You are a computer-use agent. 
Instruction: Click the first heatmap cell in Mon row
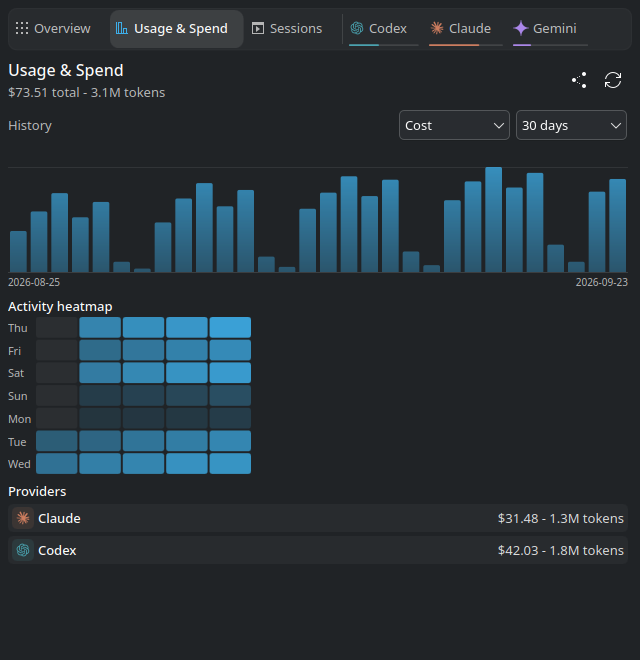coord(56,418)
